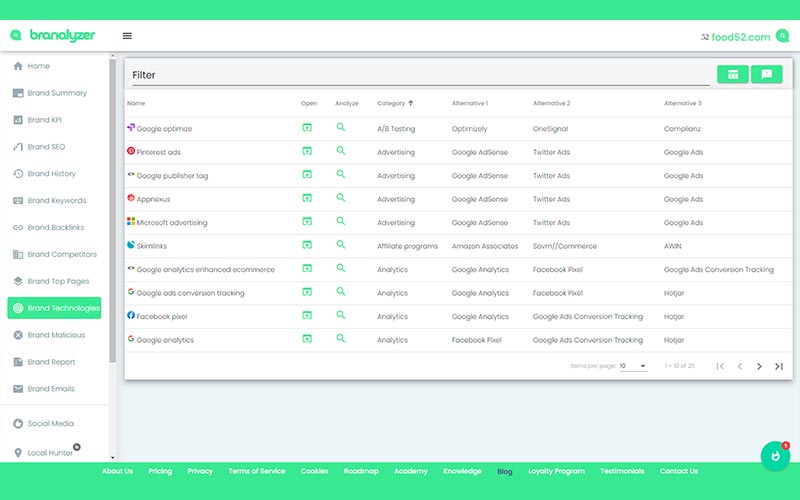Open Google publisher tag link icon
The height and width of the screenshot is (500, 800).
click(x=307, y=174)
